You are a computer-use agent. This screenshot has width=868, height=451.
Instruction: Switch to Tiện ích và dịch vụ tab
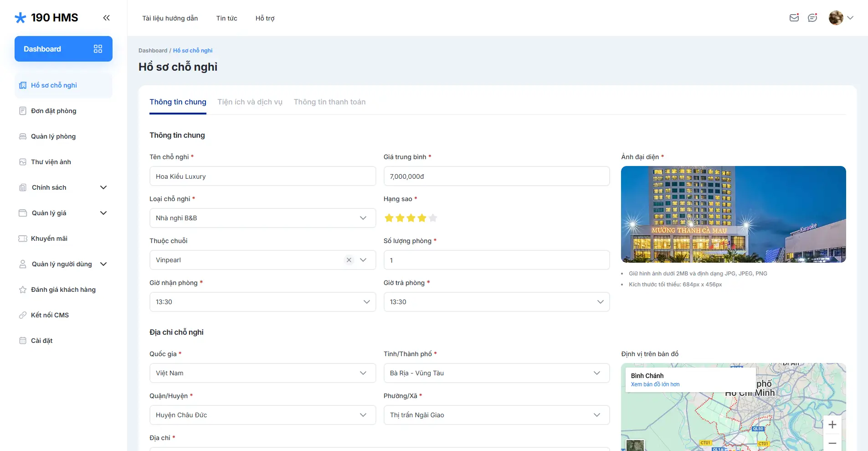[250, 102]
